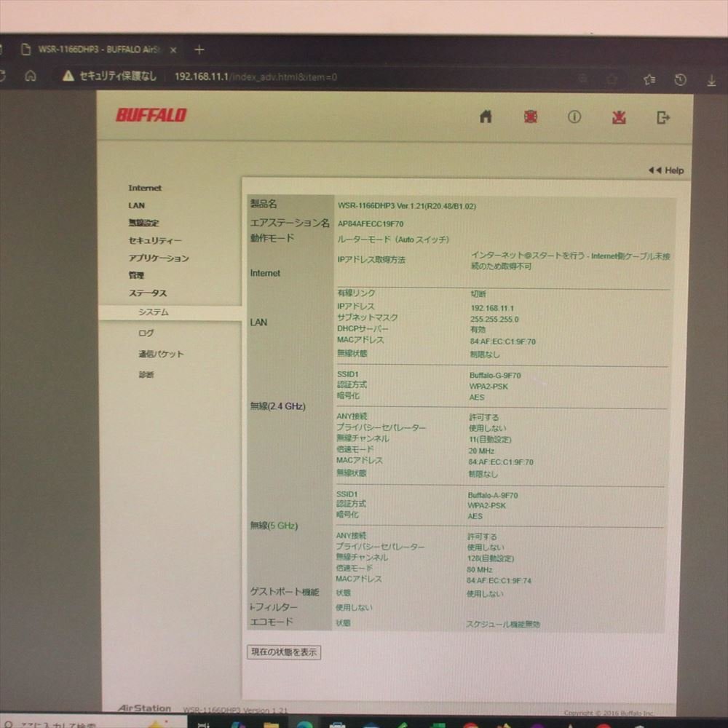Open the Internet menu in sidebar
This screenshot has height=728, width=728.
[x=145, y=188]
